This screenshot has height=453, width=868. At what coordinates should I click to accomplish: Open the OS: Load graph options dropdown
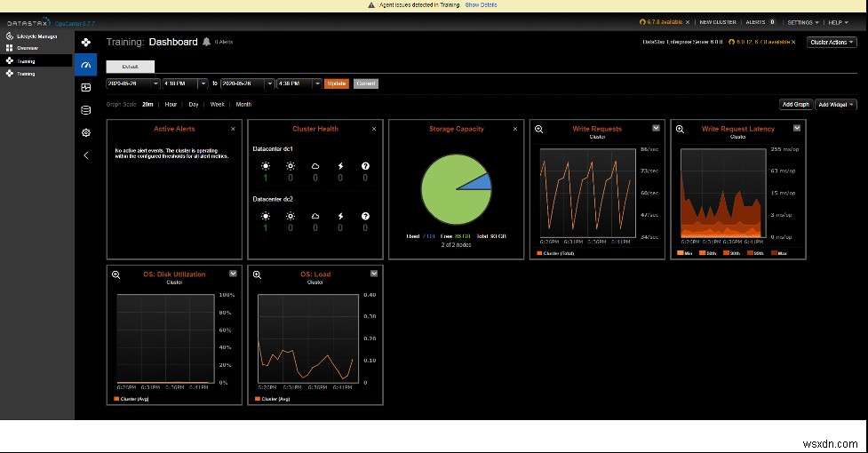[x=374, y=274]
